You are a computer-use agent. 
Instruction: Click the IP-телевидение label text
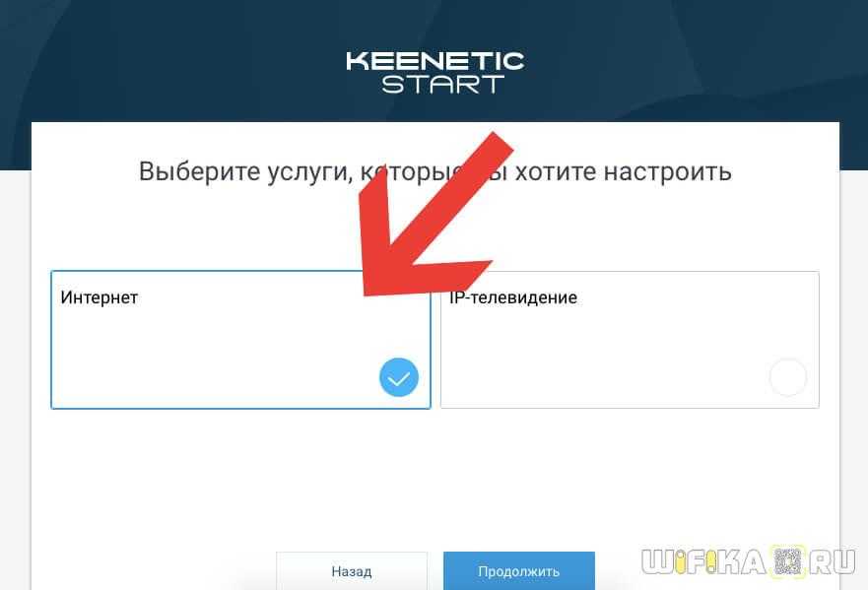pos(513,297)
